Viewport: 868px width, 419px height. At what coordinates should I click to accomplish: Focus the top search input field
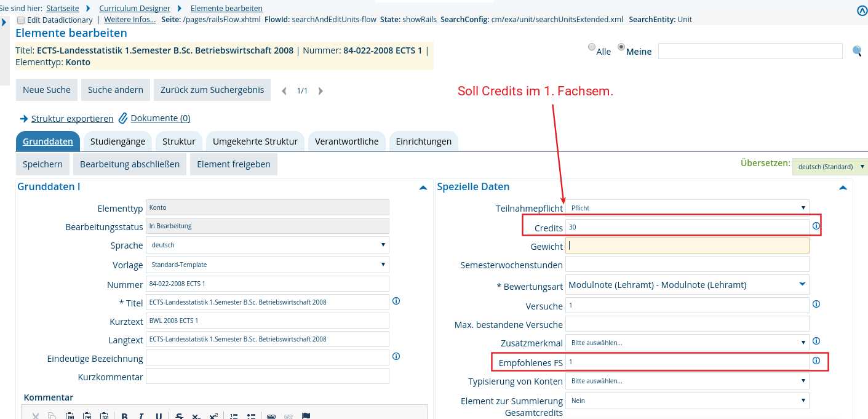click(750, 51)
